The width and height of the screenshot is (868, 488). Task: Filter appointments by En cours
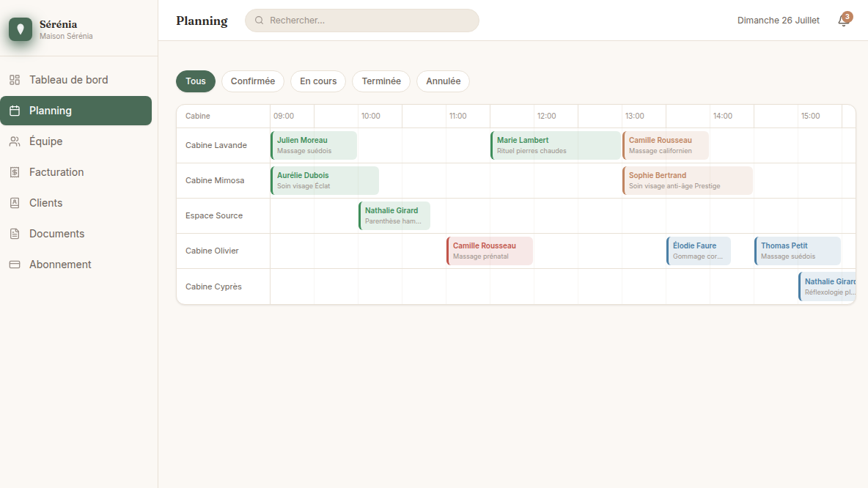(318, 81)
